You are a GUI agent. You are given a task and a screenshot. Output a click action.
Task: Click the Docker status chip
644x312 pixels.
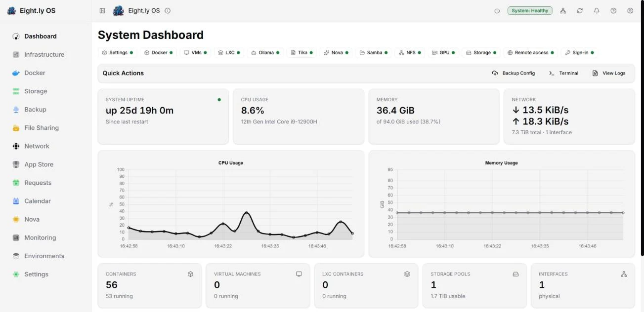(x=158, y=52)
